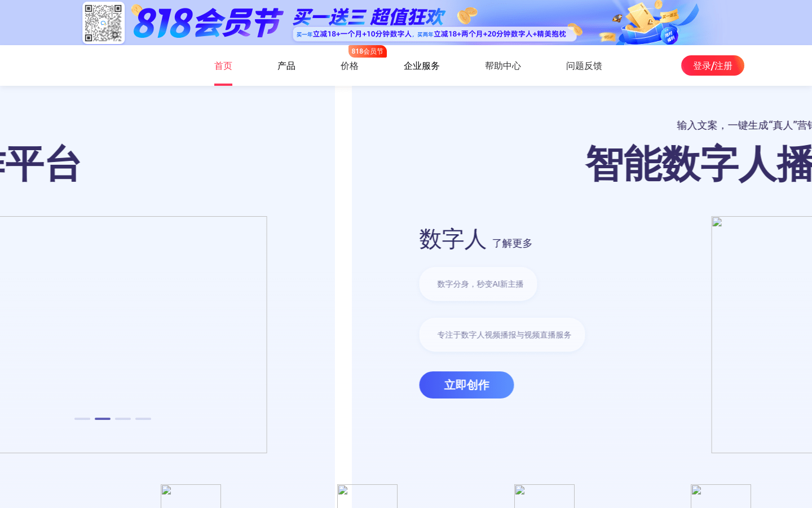Click the first placeholder image thumbnail at bottom

pos(191,496)
